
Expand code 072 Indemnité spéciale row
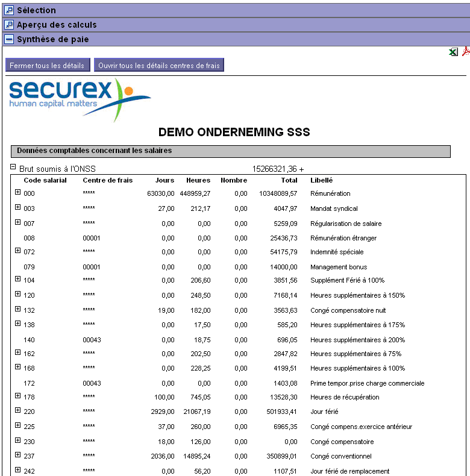coord(17,251)
